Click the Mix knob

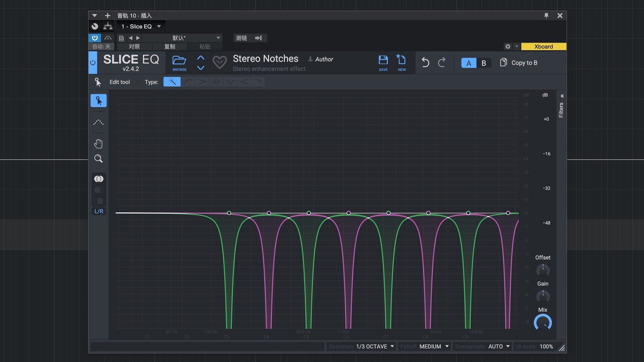click(x=543, y=322)
